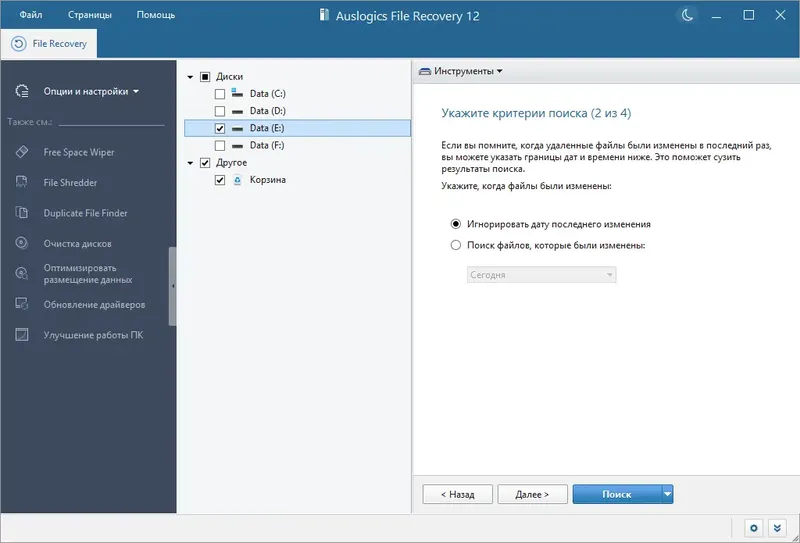Uncheck the Data (E:) drive checkbox
The image size is (800, 543).
(220, 129)
